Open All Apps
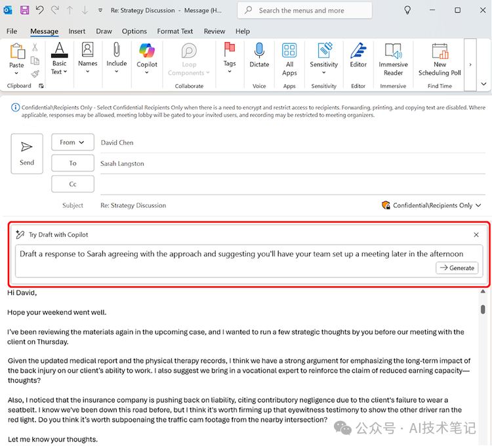 (289, 60)
